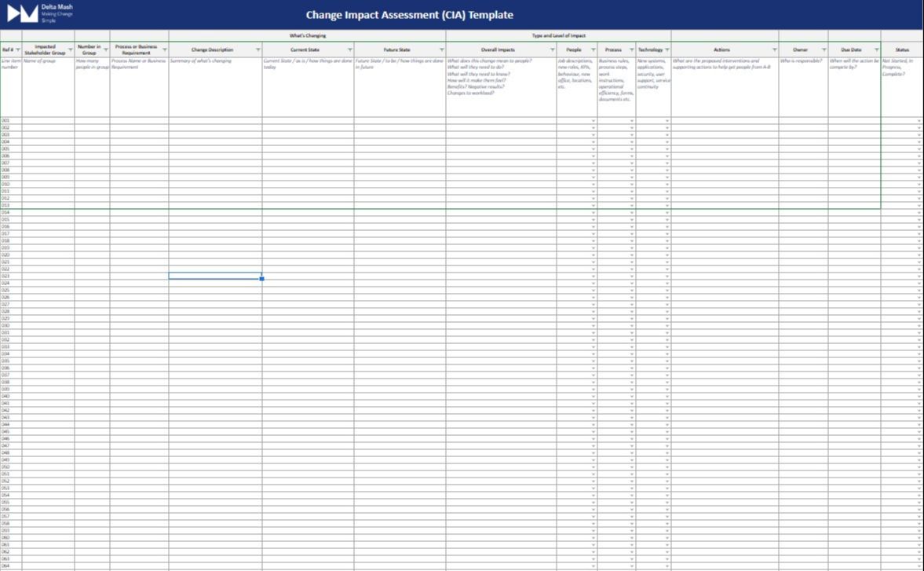
Task: Open Process or Business Requirement filter arrow
Action: tap(164, 50)
